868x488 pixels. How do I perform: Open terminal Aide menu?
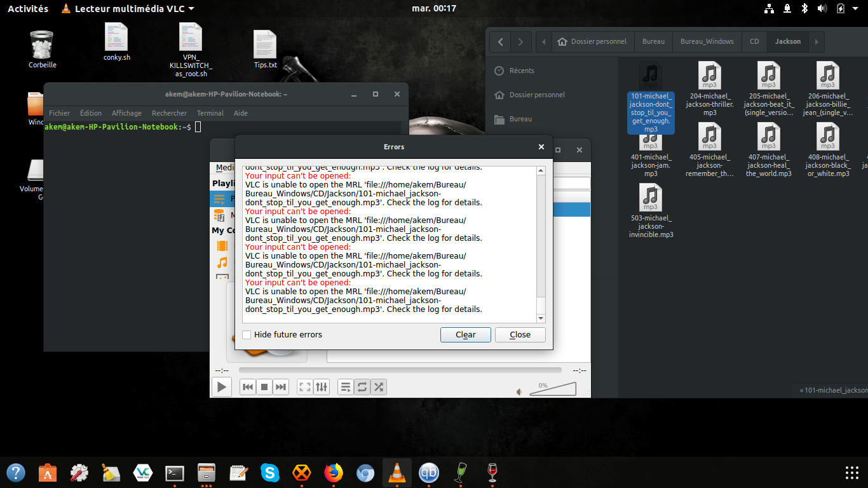click(x=241, y=113)
